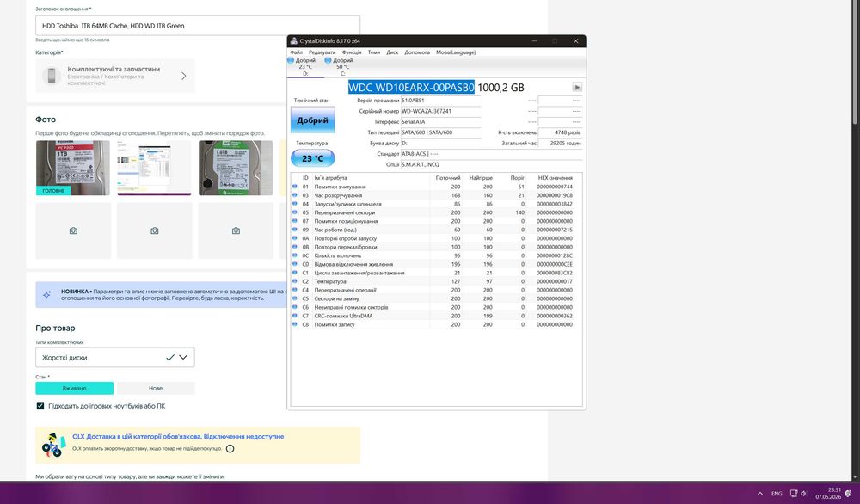This screenshot has width=860, height=504.
Task: Click HEX-значення column header
Action: [555, 178]
